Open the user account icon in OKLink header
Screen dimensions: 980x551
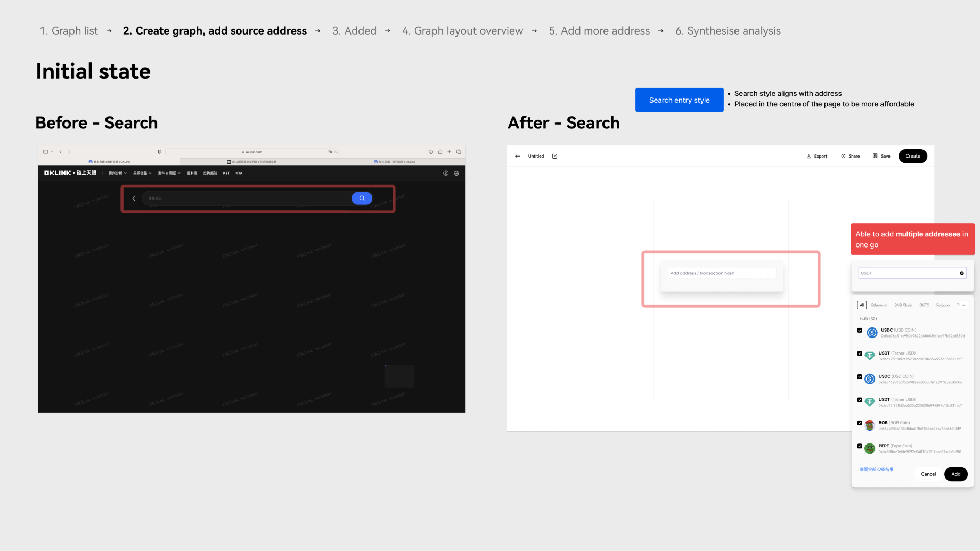[x=446, y=173]
